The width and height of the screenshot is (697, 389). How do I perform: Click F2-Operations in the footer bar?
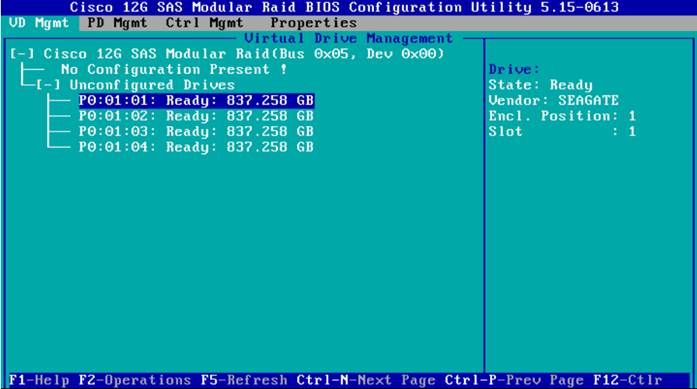(135, 381)
